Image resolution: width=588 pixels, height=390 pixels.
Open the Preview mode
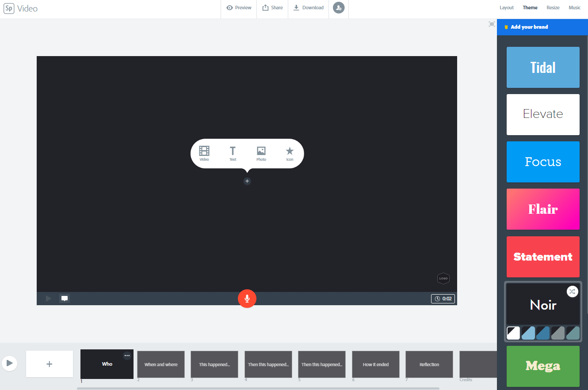coord(239,8)
